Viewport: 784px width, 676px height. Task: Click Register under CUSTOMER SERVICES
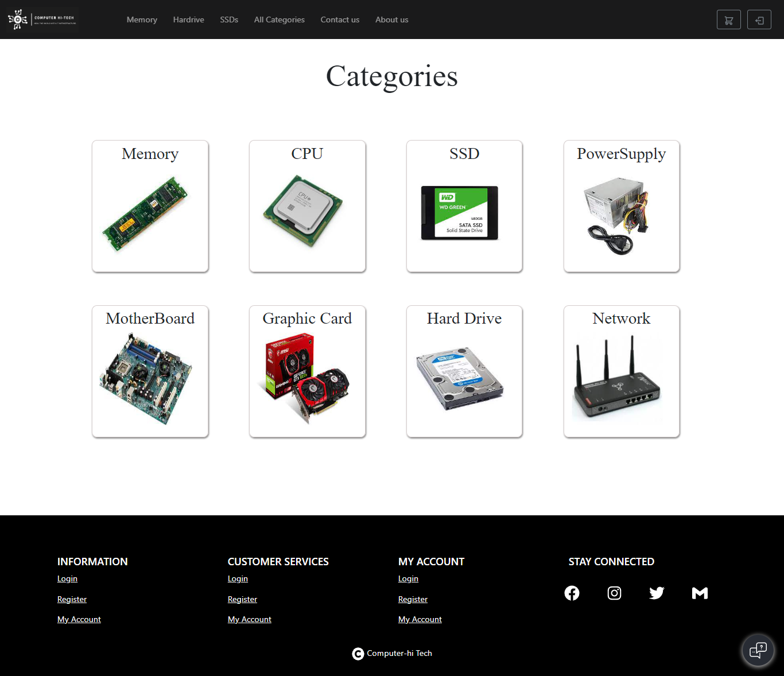pyautogui.click(x=242, y=599)
